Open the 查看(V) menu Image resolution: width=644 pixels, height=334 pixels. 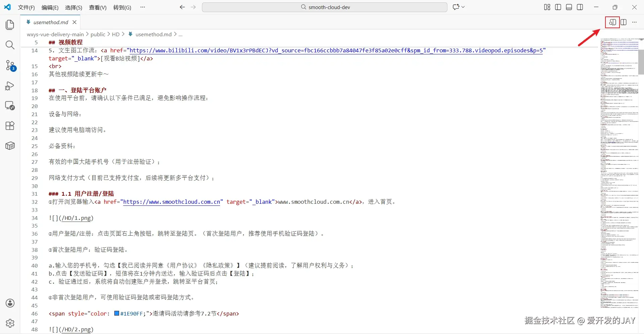(97, 7)
